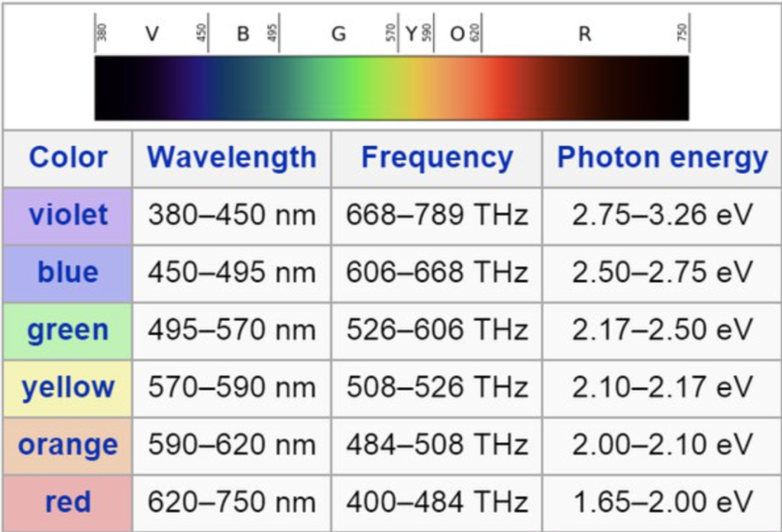Click the Y label on the spectrum bar
Image resolution: width=782 pixels, height=532 pixels.
pyautogui.click(x=412, y=34)
